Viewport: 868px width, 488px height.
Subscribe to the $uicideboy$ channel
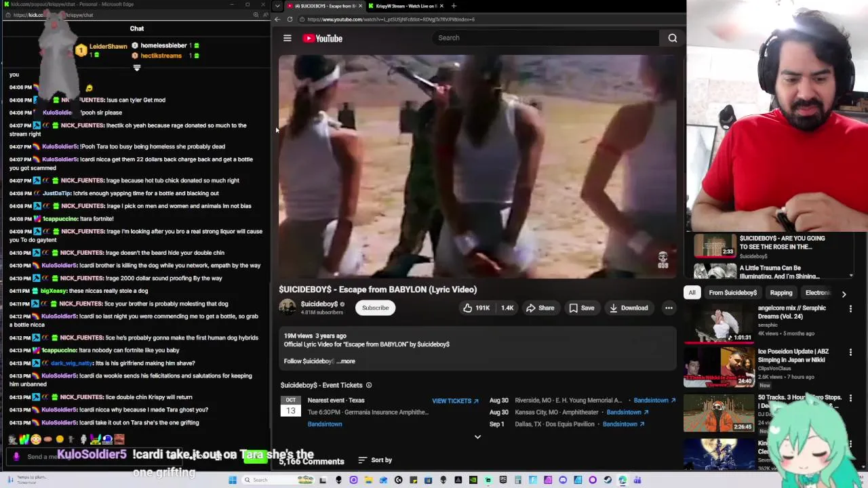coord(375,308)
